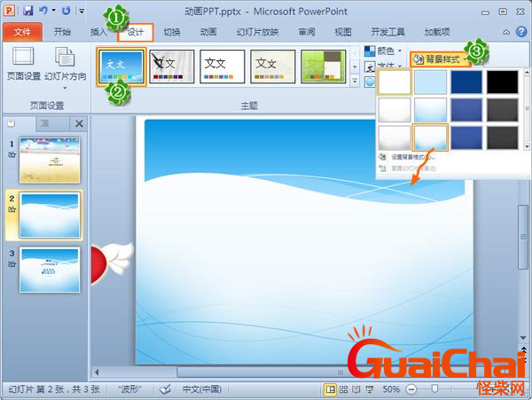The width and height of the screenshot is (532, 400).
Task: Open Customize Quick Access Toolbar dropdown
Action: pos(82,12)
